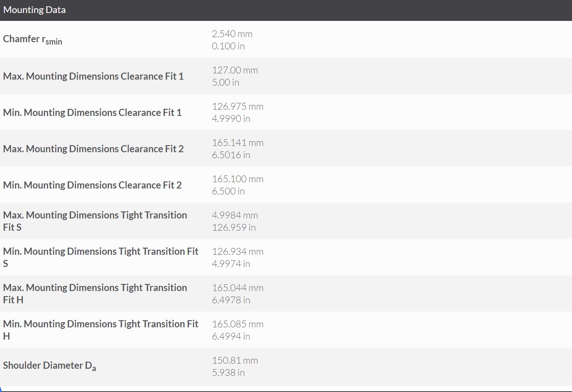This screenshot has height=392, width=572.
Task: Click the Shoulder Diameter Da label
Action: (49, 366)
